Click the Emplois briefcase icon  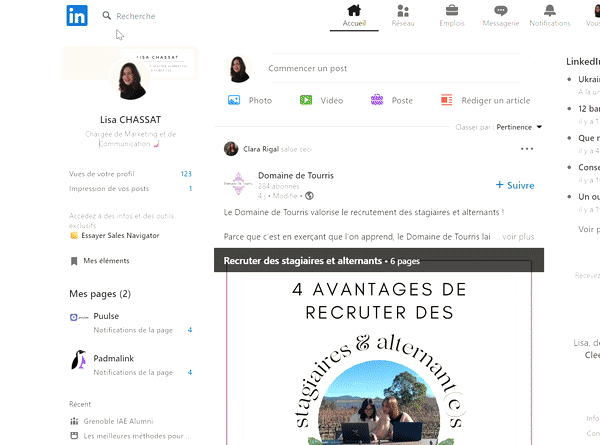click(452, 10)
